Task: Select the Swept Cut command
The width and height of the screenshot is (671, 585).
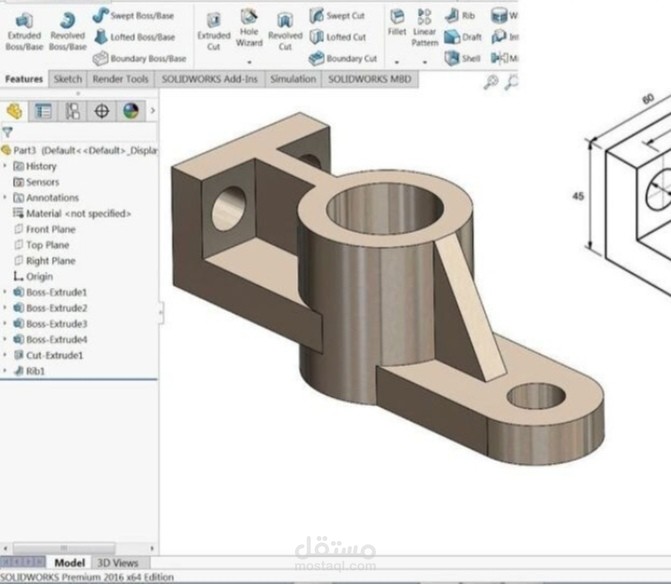Action: tap(337, 16)
